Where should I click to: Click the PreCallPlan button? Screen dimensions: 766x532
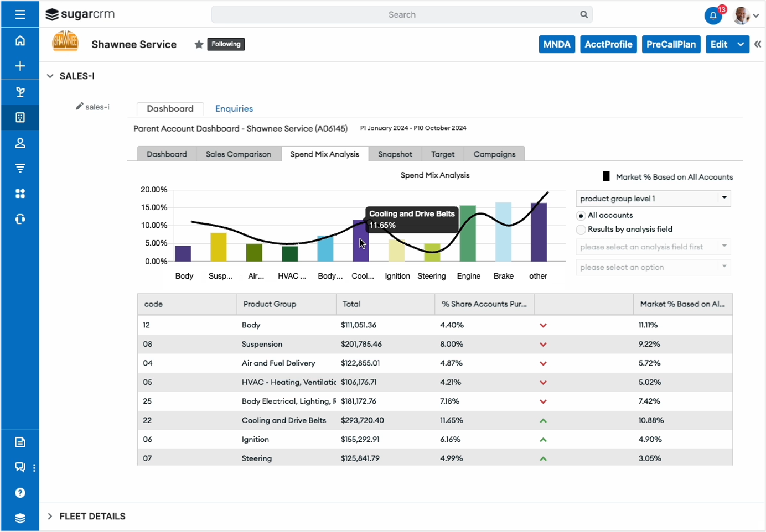[x=671, y=44]
